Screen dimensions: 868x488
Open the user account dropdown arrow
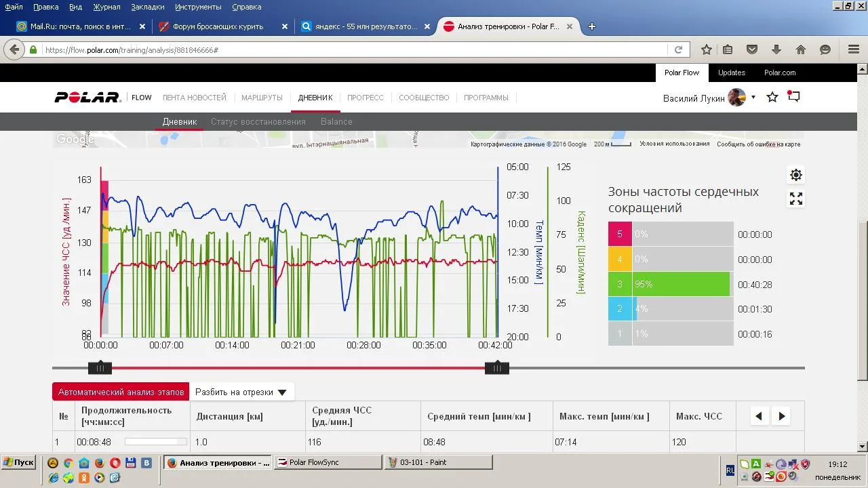[x=753, y=98]
